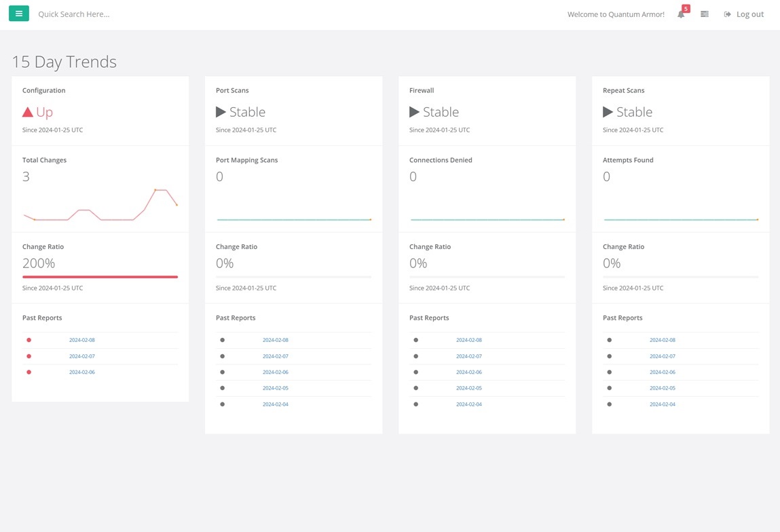Click the log out arrow icon

tap(728, 14)
